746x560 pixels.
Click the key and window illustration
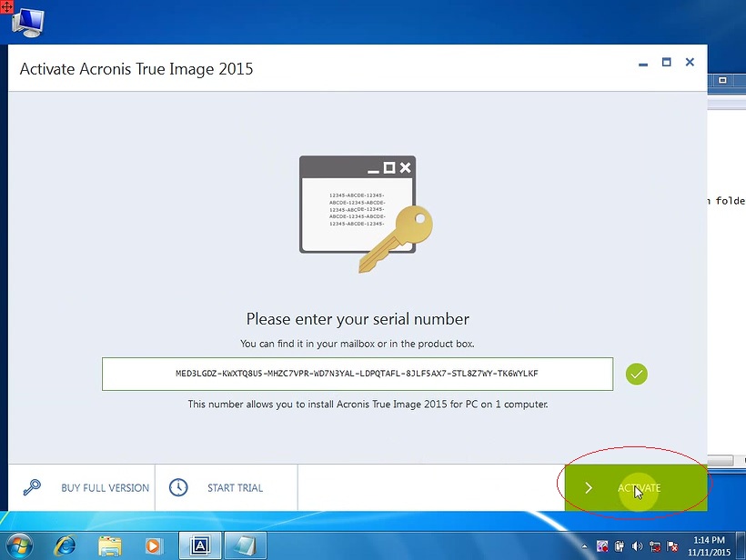pos(366,214)
